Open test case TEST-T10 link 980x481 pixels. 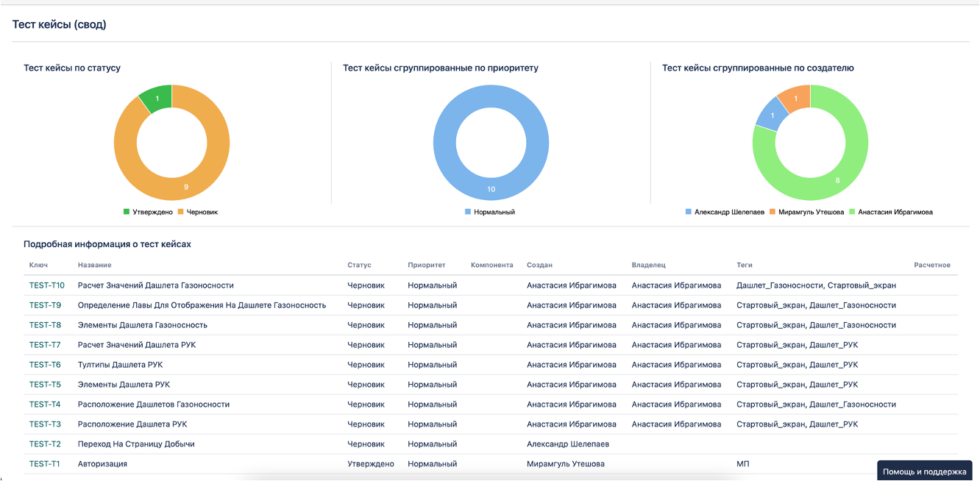(47, 285)
